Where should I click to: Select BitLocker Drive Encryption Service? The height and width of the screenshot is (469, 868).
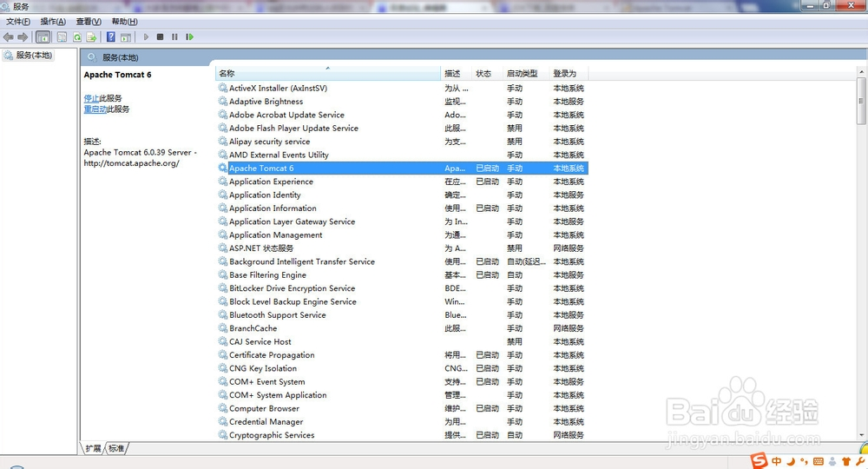pyautogui.click(x=401, y=288)
